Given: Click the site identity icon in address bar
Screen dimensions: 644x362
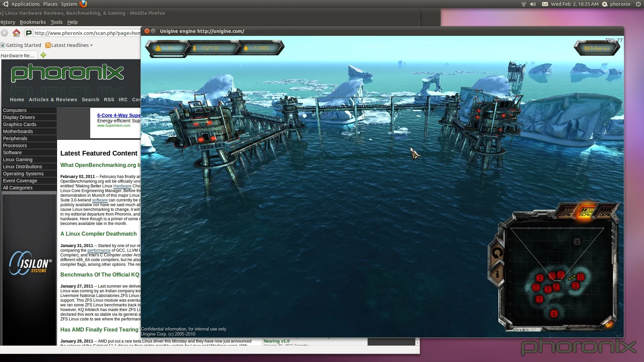Looking at the screenshot, I should (x=29, y=33).
